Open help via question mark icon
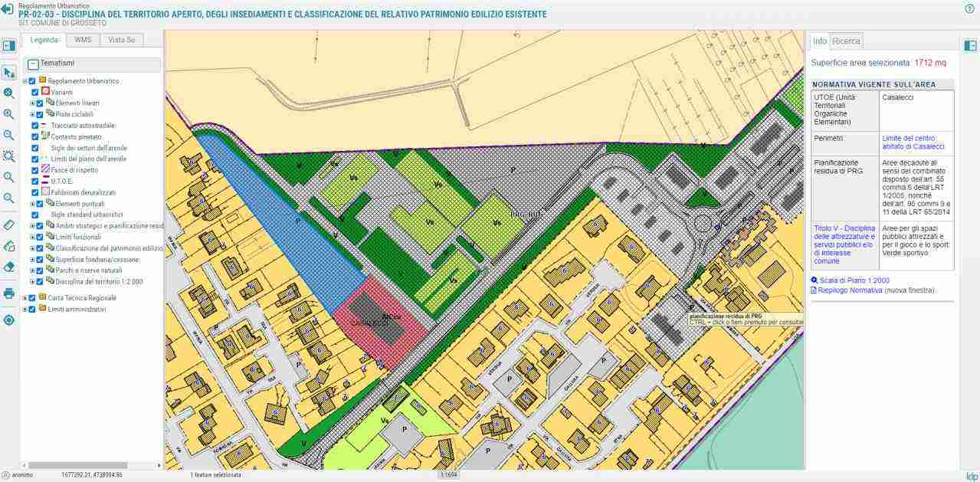 tap(969, 8)
